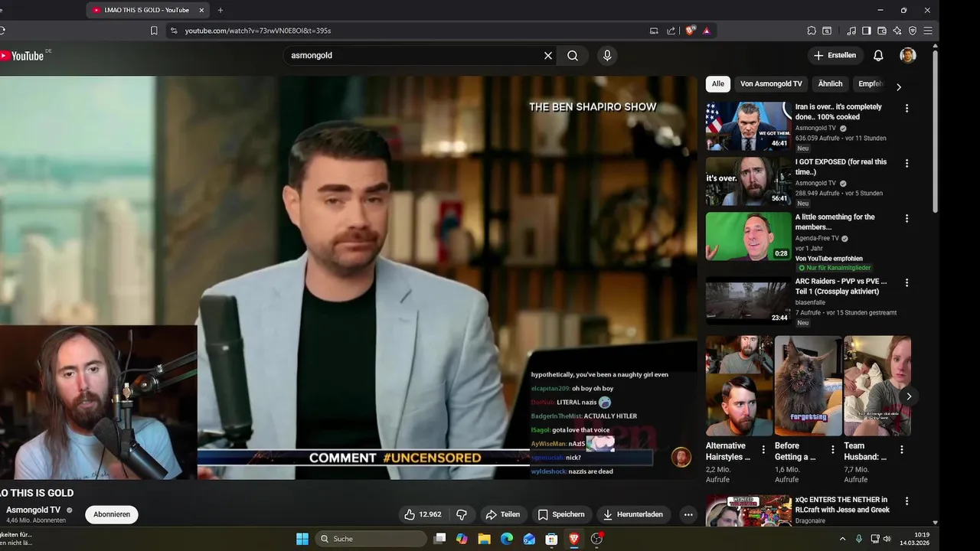Image resolution: width=980 pixels, height=551 pixels.
Task: Open options for Alternative Hairstyles short
Action: [x=763, y=450]
